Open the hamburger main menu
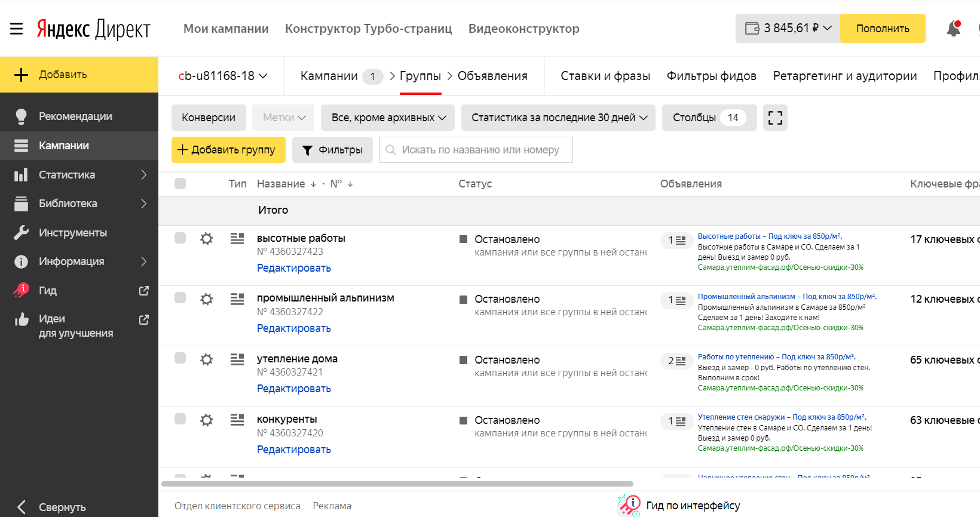980x517 pixels. point(17,29)
